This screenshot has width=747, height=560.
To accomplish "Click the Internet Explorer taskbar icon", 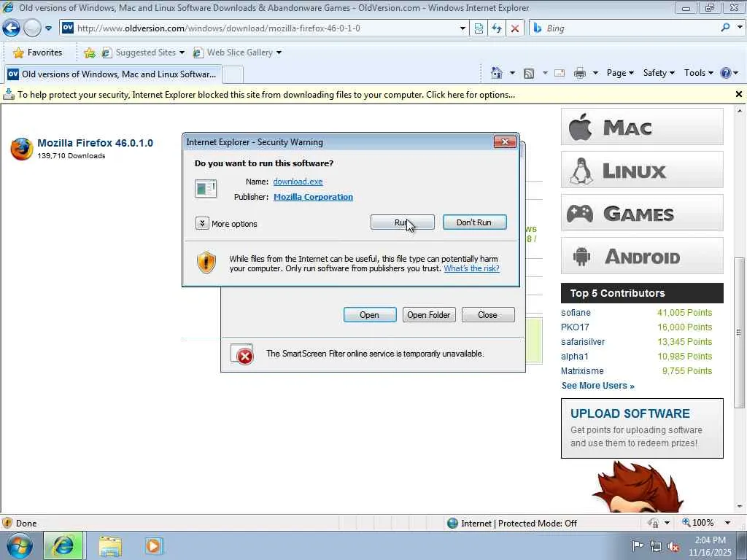I will click(x=63, y=545).
